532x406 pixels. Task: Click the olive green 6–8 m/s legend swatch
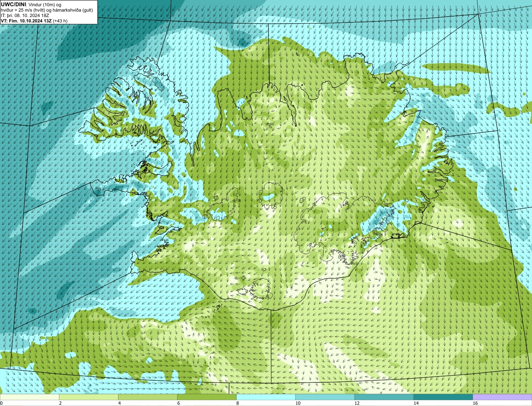(x=208, y=397)
